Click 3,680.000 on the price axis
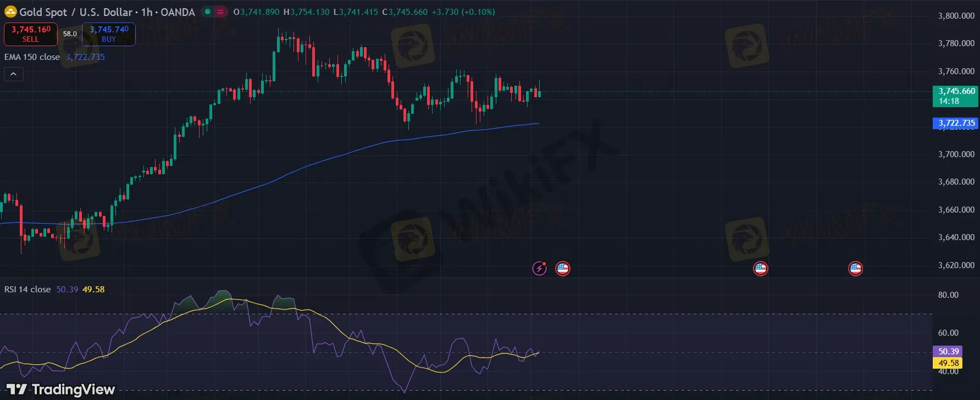The image size is (980, 400). (956, 182)
